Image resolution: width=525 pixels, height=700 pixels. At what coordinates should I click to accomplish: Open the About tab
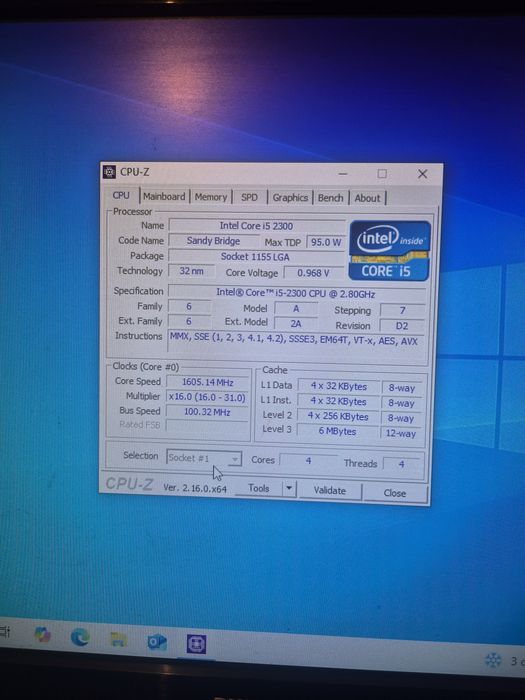(367, 198)
